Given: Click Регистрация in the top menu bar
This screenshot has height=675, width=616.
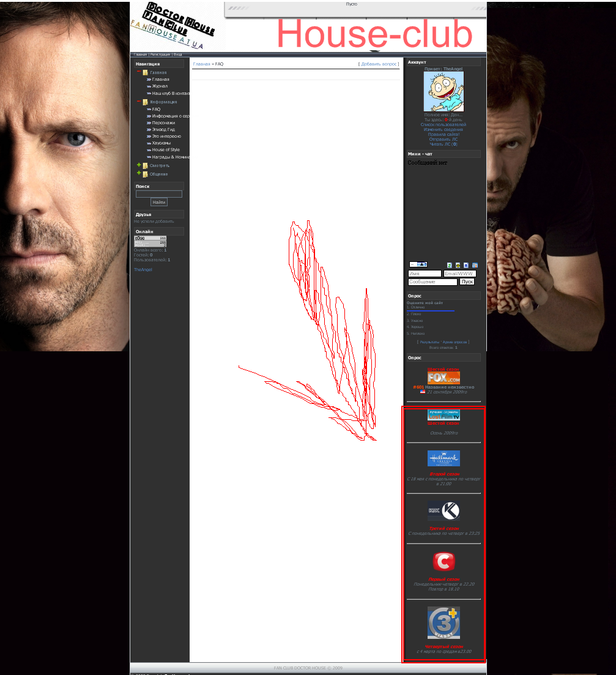Looking at the screenshot, I should (x=160, y=54).
